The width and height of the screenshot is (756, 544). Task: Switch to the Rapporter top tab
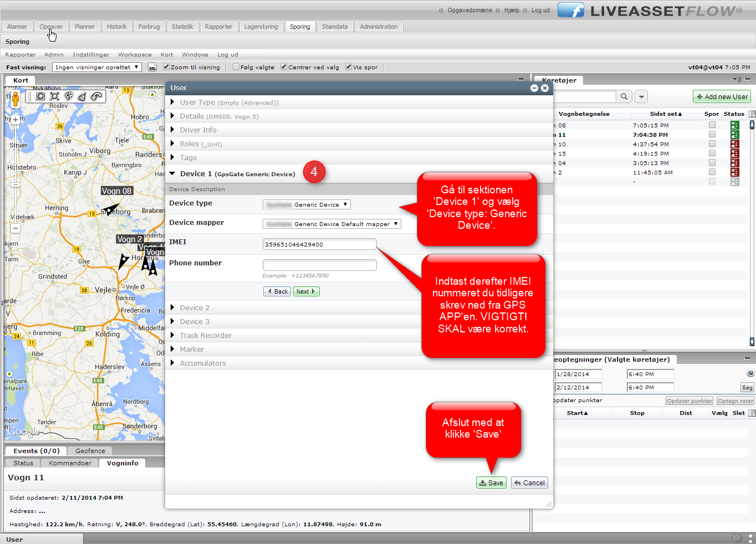[x=218, y=27]
